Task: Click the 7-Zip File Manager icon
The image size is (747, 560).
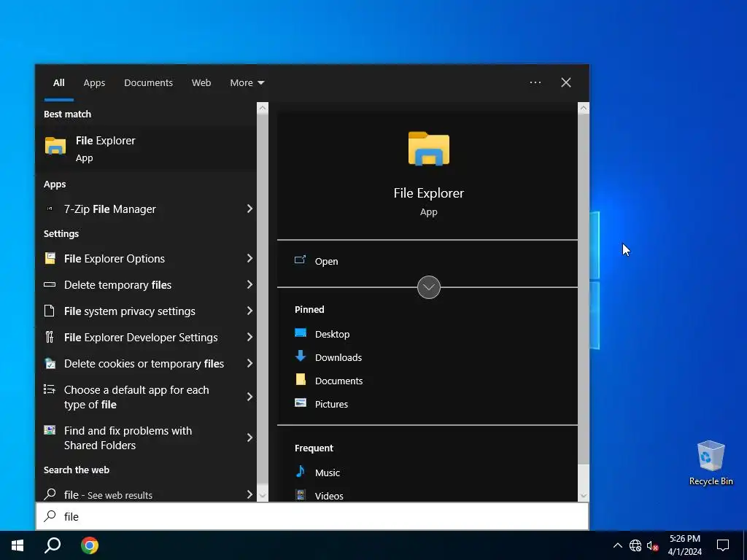Action: point(50,209)
